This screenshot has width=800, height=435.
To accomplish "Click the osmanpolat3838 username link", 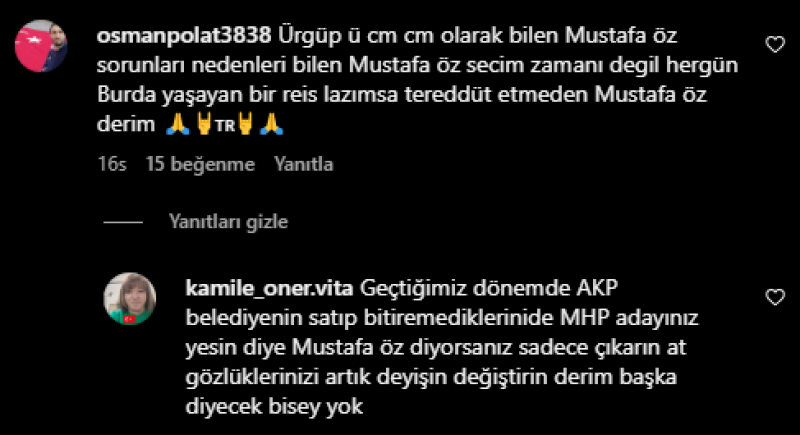I will pyautogui.click(x=184, y=36).
